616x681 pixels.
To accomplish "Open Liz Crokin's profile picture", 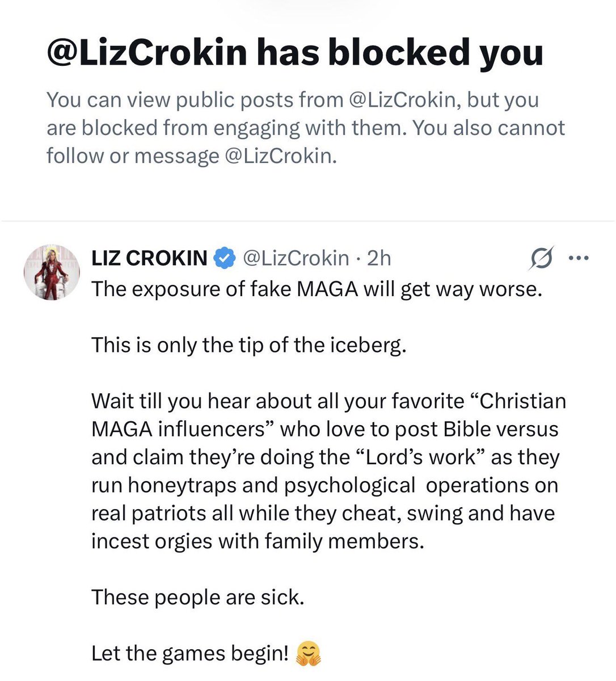I will [52, 272].
